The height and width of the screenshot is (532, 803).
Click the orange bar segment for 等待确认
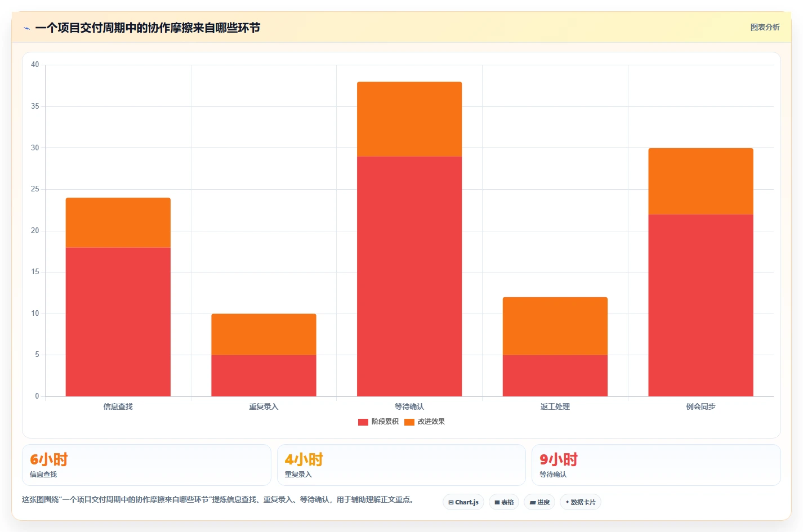pos(409,119)
